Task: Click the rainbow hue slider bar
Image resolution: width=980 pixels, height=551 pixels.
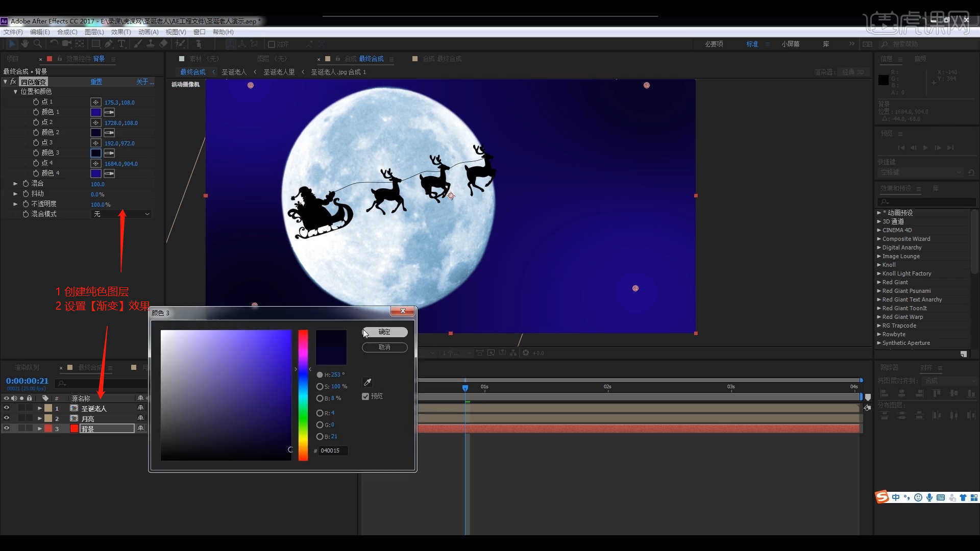Action: point(303,395)
